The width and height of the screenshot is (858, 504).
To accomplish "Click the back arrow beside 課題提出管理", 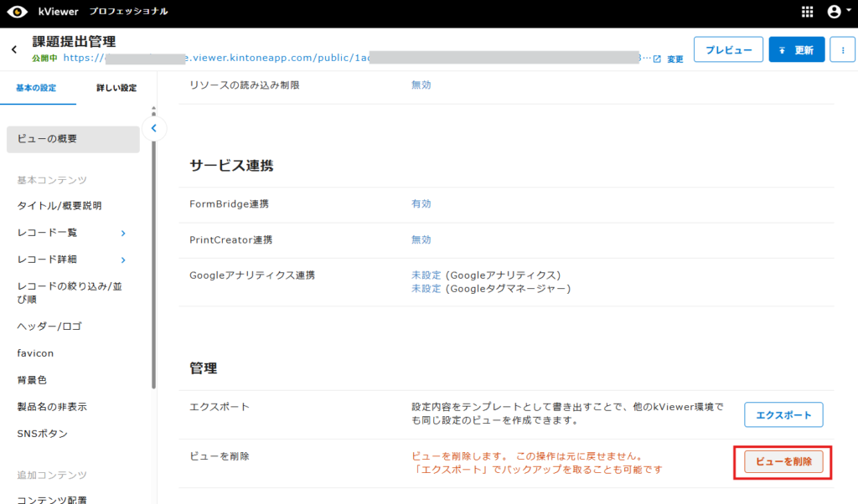I will [14, 49].
